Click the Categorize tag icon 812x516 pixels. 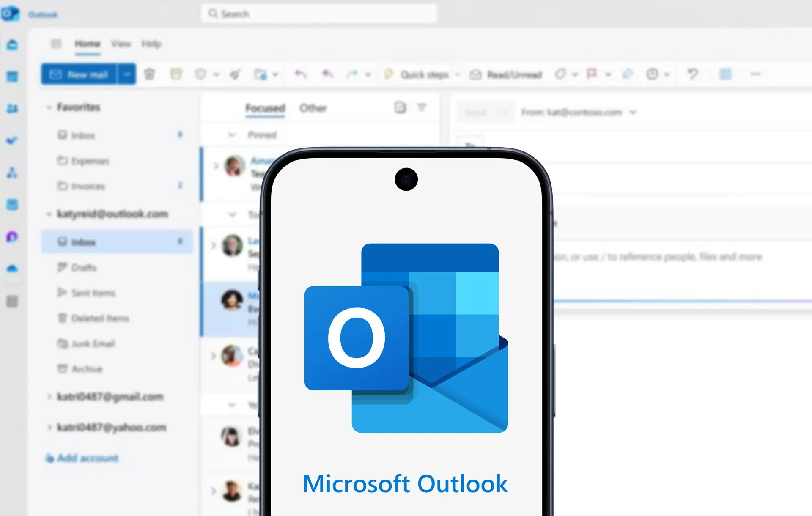(x=560, y=74)
